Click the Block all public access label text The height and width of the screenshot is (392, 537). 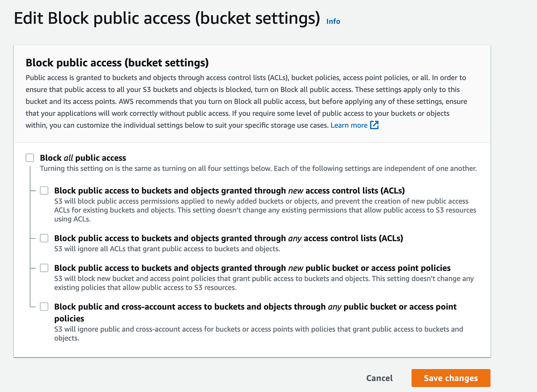[x=82, y=157]
